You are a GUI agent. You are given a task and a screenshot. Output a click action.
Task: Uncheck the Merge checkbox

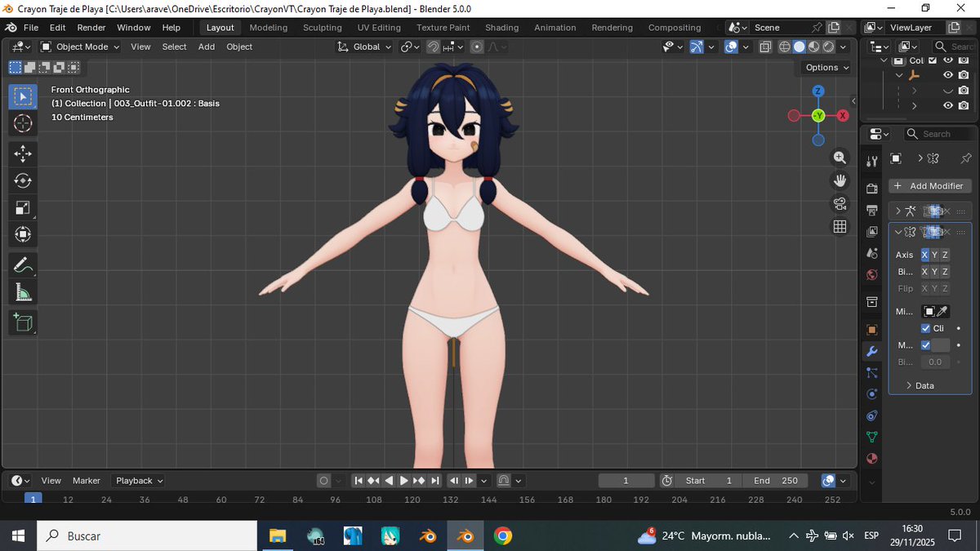(x=925, y=345)
